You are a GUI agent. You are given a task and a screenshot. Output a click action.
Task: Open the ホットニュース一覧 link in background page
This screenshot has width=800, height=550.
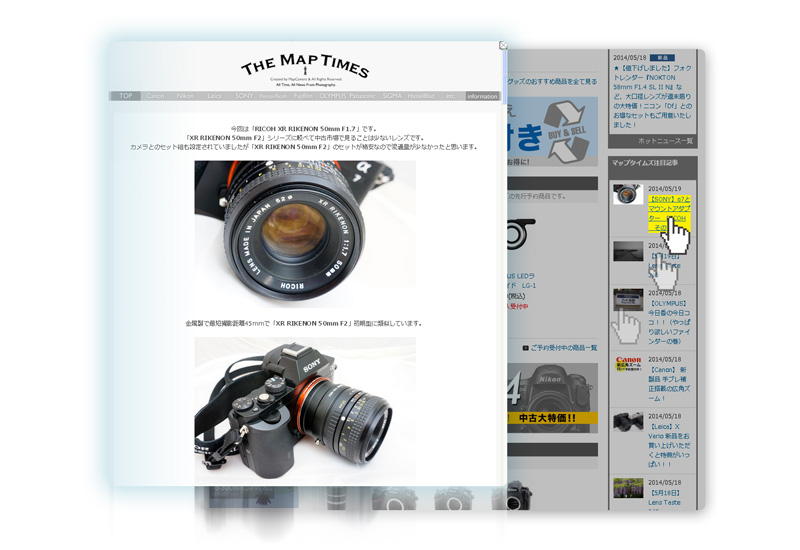pos(665,141)
